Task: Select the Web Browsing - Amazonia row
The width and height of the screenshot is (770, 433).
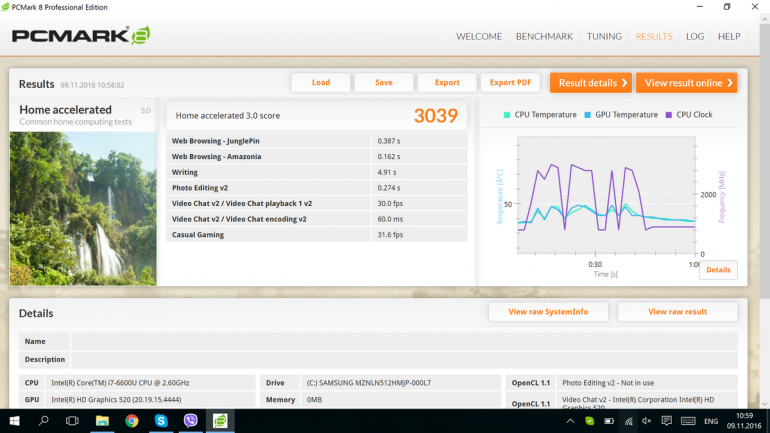Action: click(317, 157)
